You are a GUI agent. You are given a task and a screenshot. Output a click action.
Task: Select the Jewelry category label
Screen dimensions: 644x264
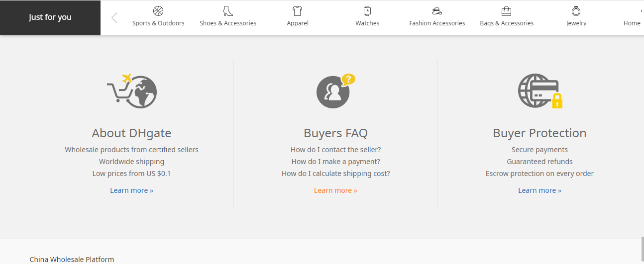pyautogui.click(x=576, y=23)
